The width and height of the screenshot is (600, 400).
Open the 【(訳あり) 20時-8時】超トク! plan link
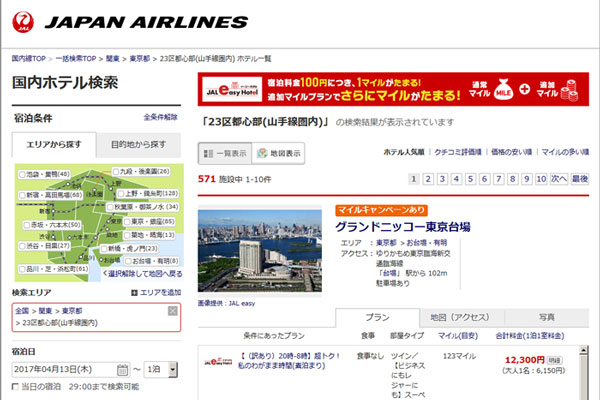click(x=289, y=361)
